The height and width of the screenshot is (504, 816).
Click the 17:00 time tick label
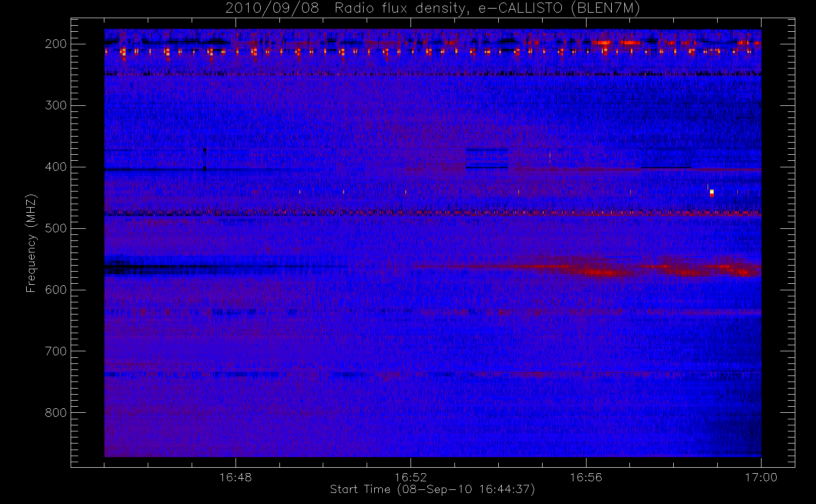tap(761, 477)
